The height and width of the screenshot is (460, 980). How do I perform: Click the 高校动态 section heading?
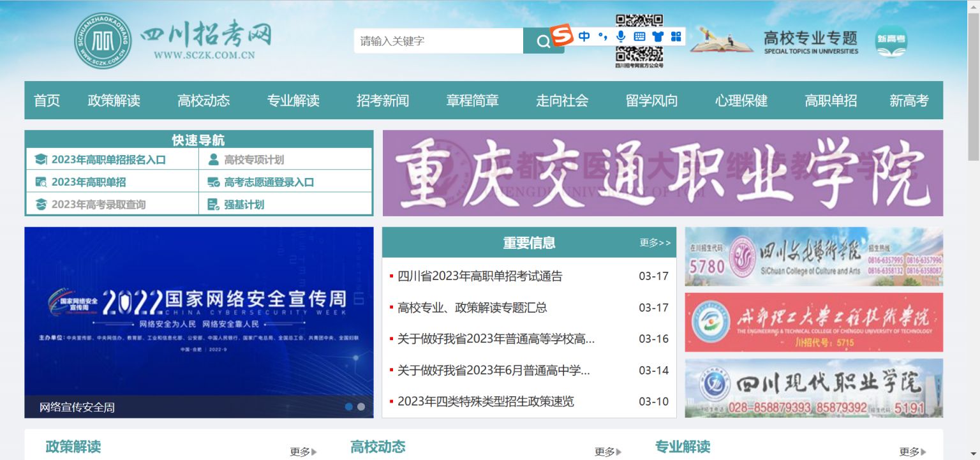[x=378, y=447]
